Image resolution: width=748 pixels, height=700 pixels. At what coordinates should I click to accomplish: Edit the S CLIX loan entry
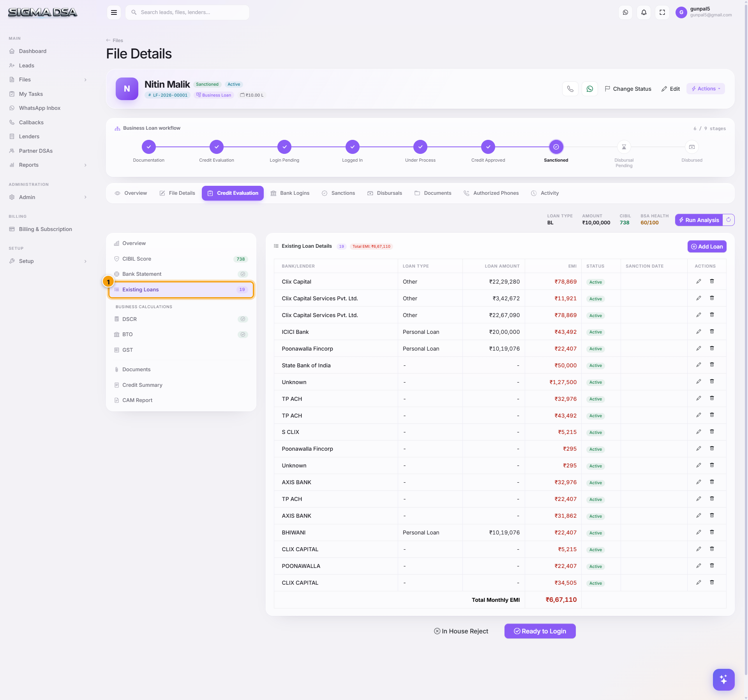point(699,432)
